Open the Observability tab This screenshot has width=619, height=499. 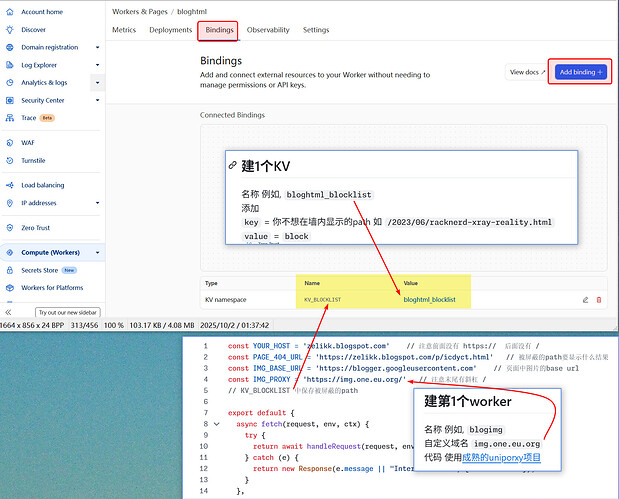pyautogui.click(x=268, y=30)
